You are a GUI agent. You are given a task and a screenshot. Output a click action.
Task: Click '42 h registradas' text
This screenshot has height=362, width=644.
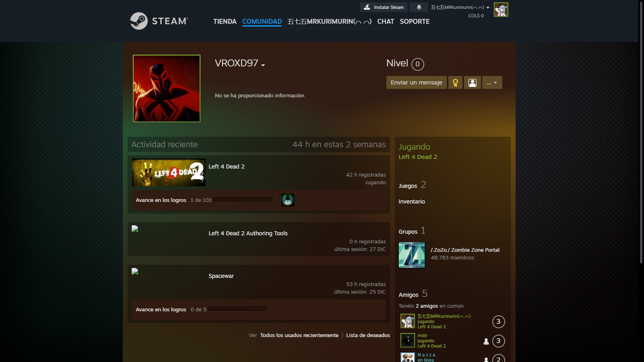pyautogui.click(x=366, y=175)
